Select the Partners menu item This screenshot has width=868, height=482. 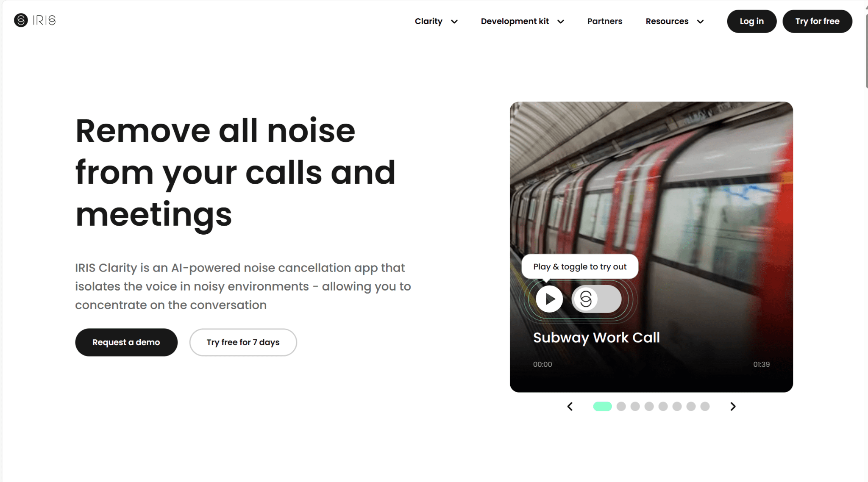[x=604, y=21]
